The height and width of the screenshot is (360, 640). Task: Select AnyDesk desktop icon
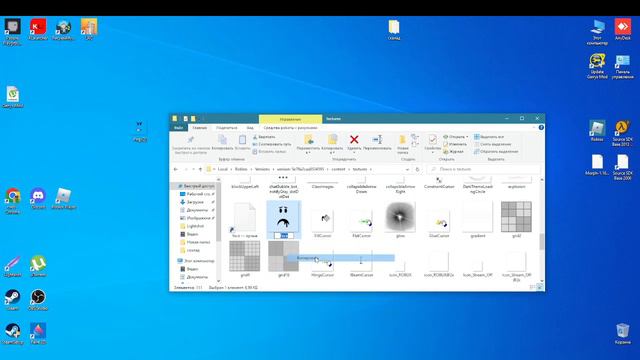point(622,30)
